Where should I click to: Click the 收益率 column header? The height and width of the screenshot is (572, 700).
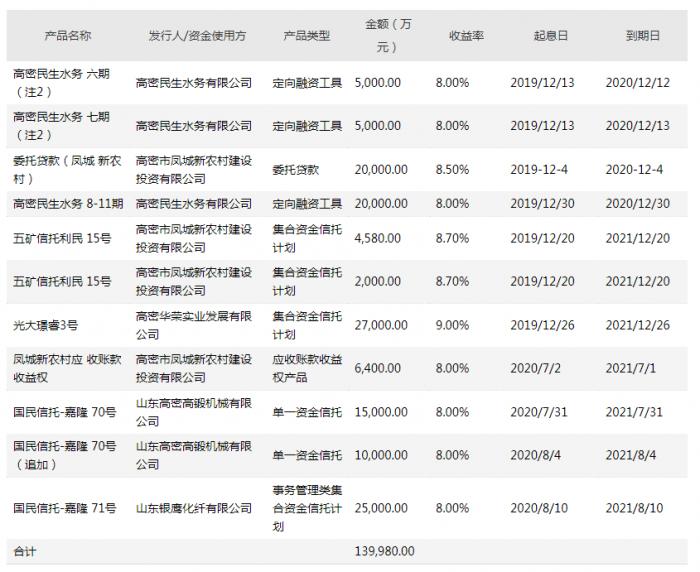466,36
